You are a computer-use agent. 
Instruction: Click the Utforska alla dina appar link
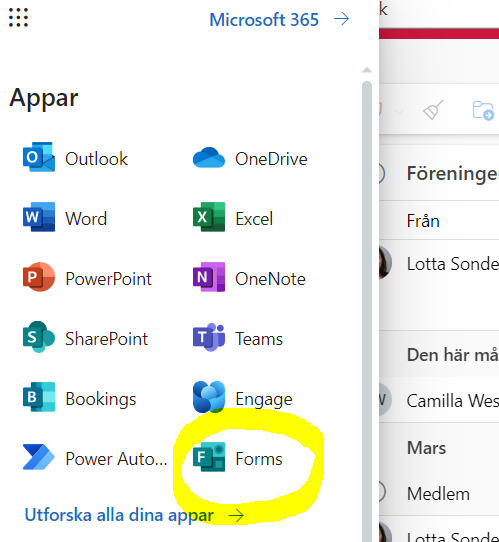coord(134,515)
